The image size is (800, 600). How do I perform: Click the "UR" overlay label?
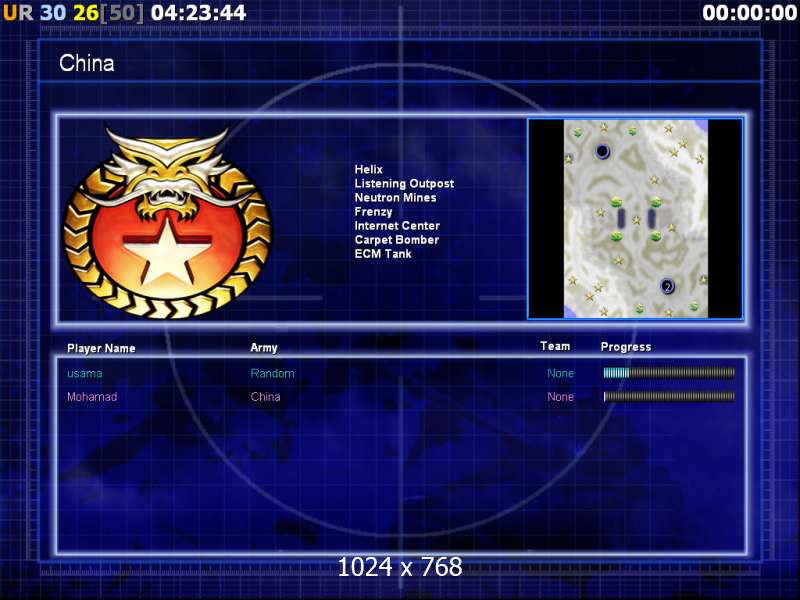click(x=18, y=13)
